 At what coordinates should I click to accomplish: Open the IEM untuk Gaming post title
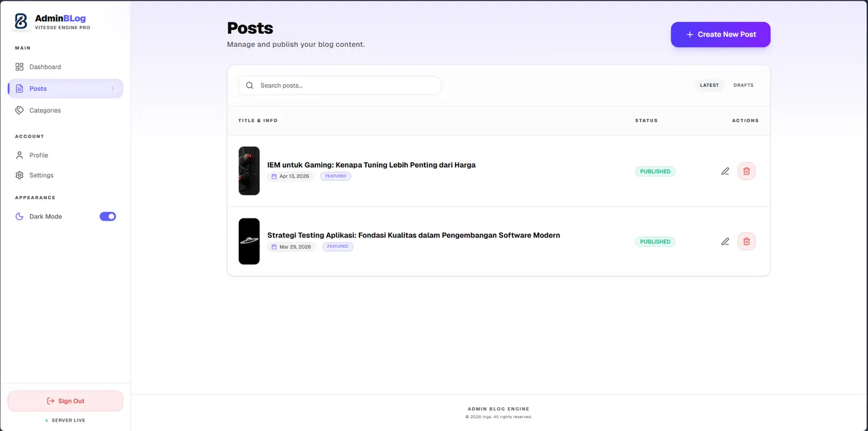(x=371, y=165)
